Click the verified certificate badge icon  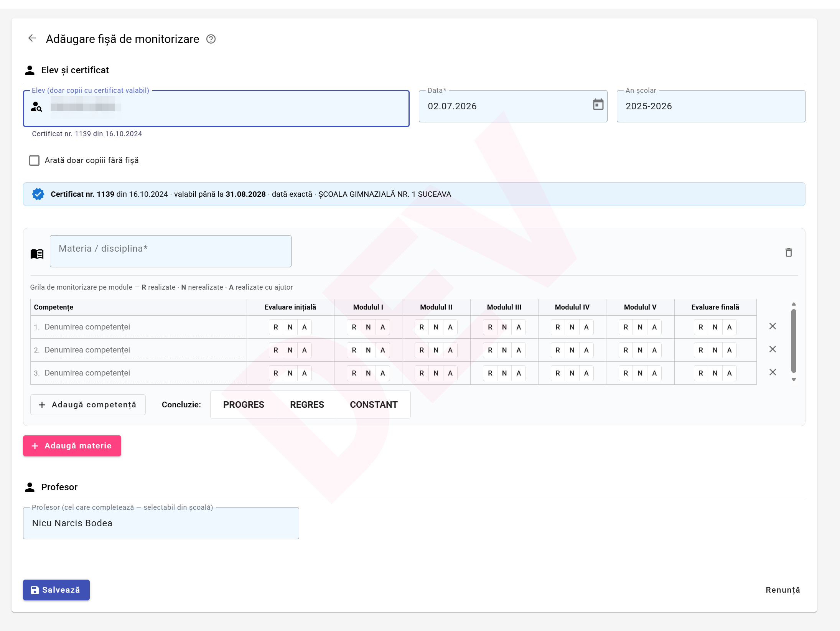tap(38, 194)
